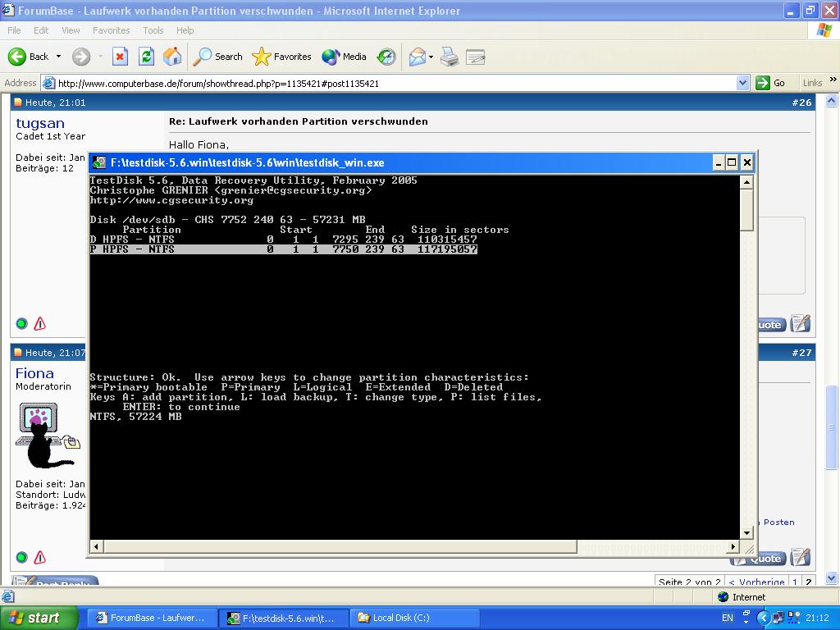
Task: Click the Edit page toolbar icon
Action: point(475,57)
